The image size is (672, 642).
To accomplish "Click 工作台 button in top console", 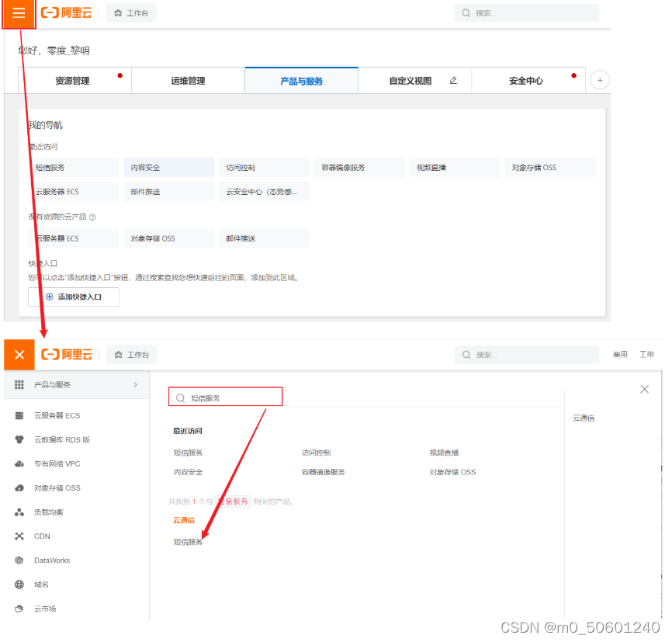I will (x=131, y=13).
